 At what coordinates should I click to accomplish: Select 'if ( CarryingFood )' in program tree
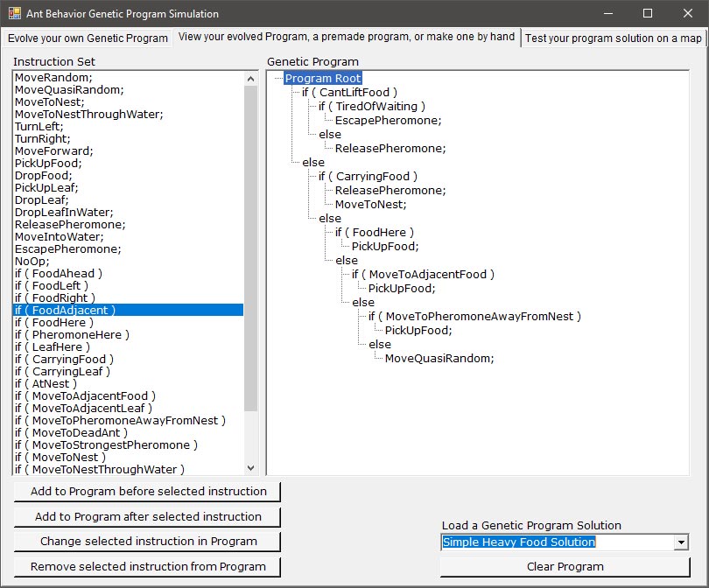click(368, 176)
